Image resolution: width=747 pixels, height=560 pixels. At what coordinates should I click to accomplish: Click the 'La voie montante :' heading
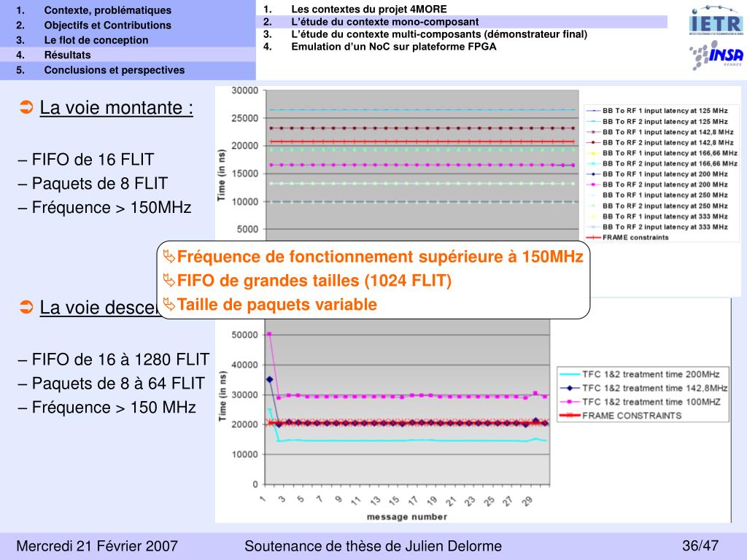(x=116, y=107)
